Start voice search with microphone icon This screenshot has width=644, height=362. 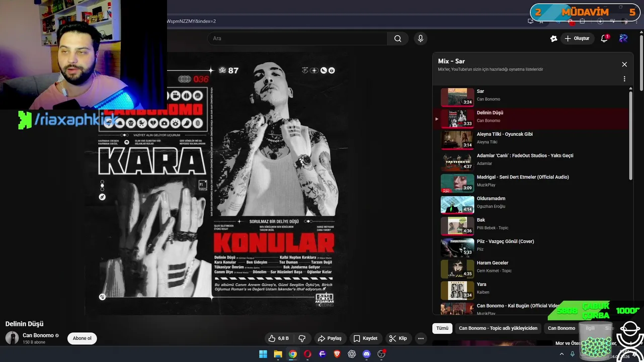[x=421, y=39]
